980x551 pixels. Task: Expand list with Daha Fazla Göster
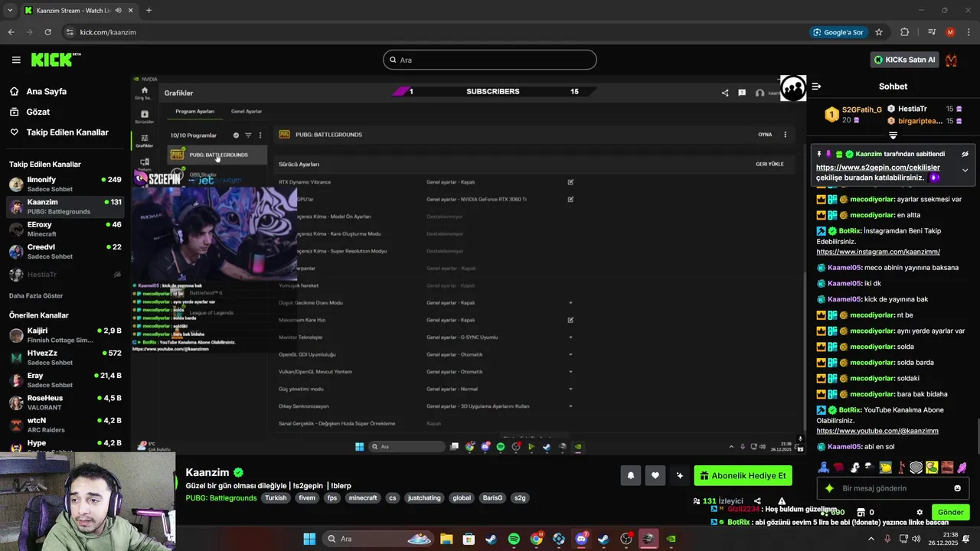click(36, 295)
